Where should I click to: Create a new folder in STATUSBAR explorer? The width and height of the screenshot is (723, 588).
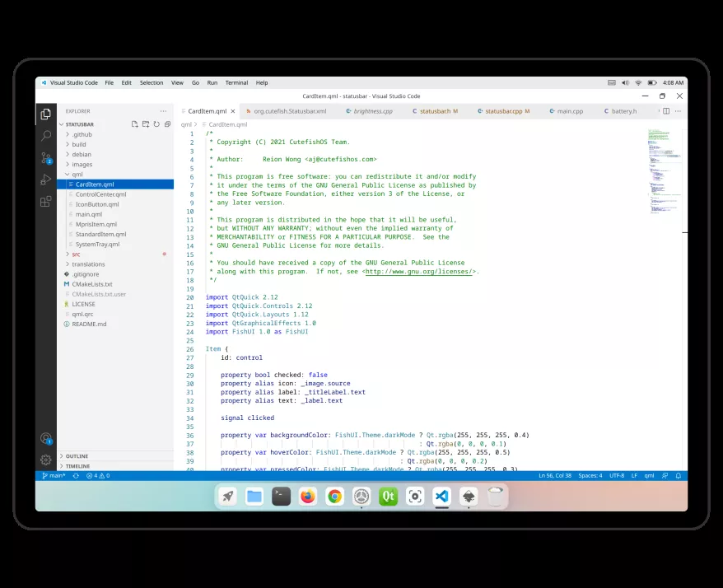coord(146,124)
